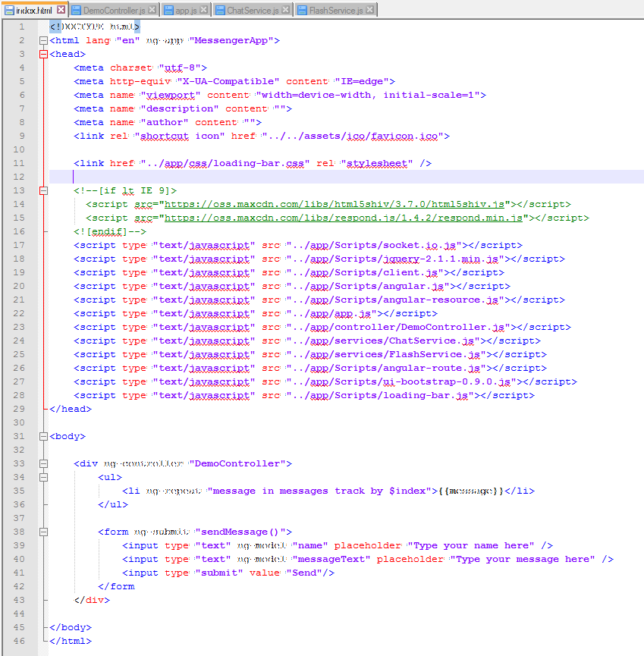Click the angular-resource.js script path
644x656 pixels.
(395, 300)
